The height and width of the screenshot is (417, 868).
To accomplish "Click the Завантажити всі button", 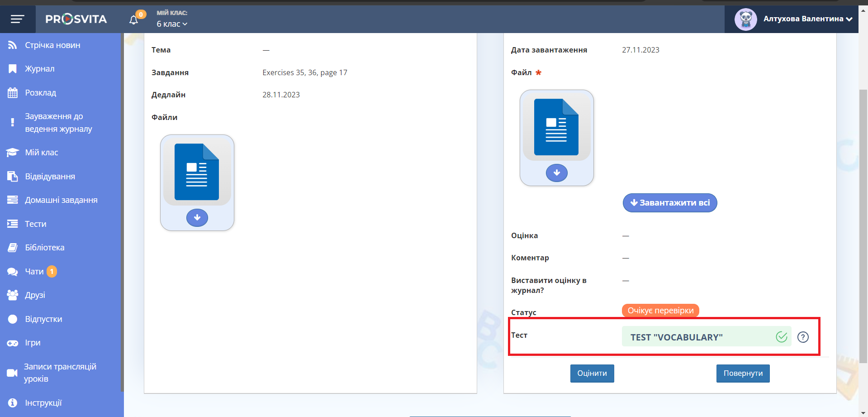I will coord(669,203).
